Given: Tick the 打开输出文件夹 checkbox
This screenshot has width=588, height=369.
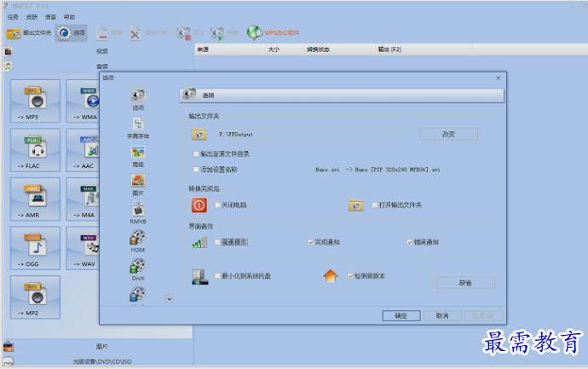Looking at the screenshot, I should coord(374,205).
